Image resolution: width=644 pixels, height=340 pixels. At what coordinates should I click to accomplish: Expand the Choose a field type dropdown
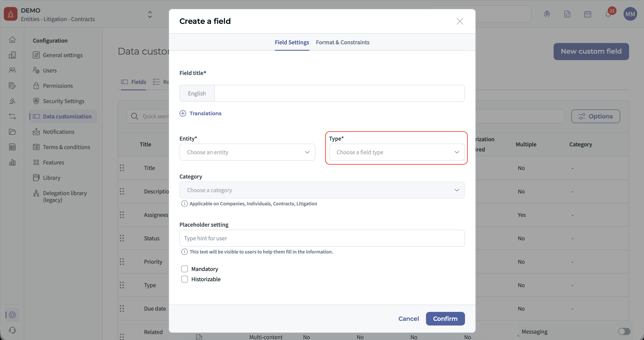397,152
